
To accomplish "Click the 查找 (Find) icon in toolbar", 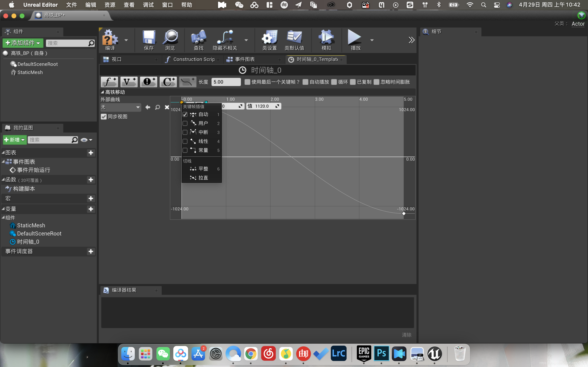I will tap(198, 40).
